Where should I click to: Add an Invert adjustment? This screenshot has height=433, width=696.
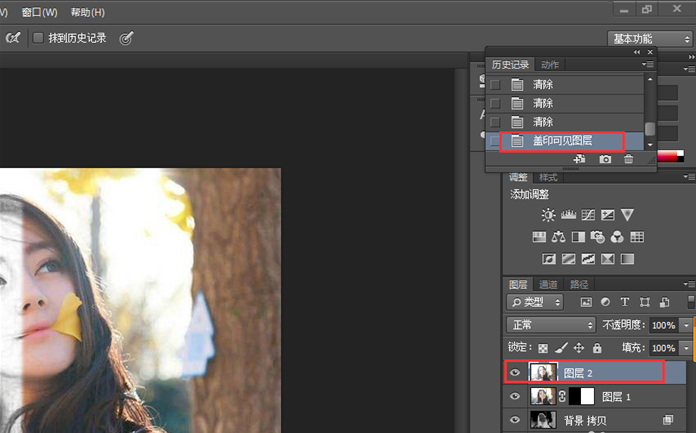[x=549, y=259]
